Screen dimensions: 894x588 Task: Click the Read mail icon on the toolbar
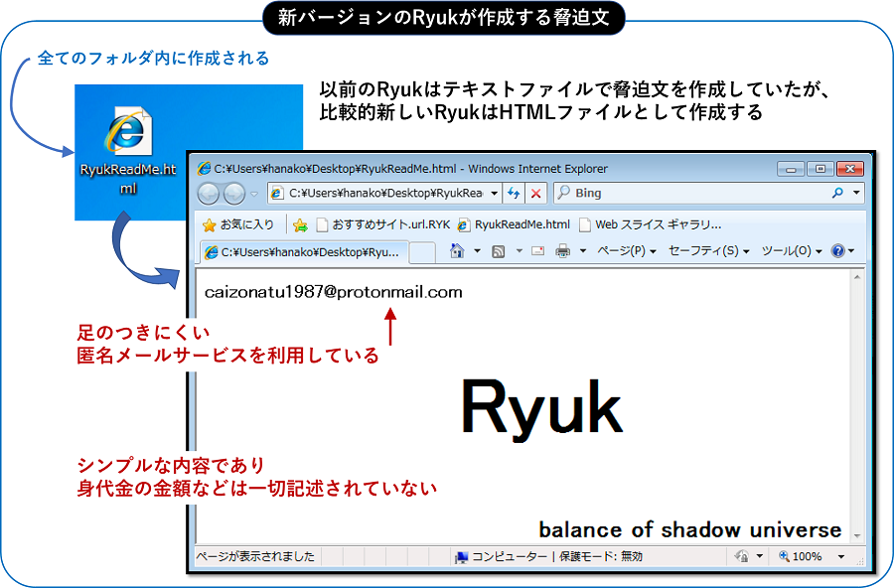coord(539,250)
